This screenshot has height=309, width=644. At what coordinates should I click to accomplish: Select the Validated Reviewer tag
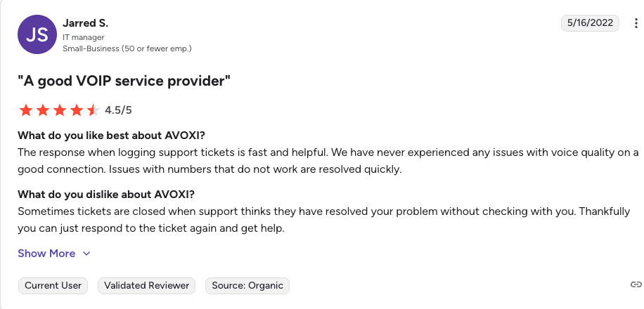coord(147,286)
